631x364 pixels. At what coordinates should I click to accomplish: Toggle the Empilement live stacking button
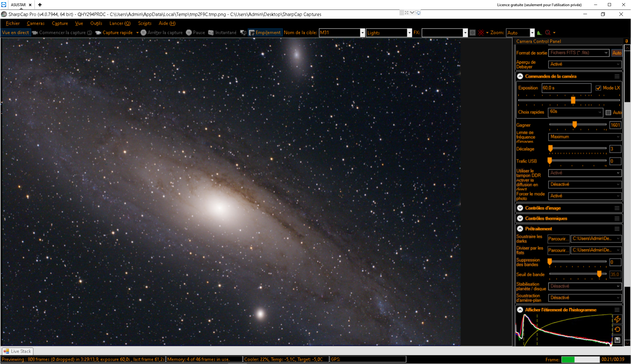[x=265, y=33]
